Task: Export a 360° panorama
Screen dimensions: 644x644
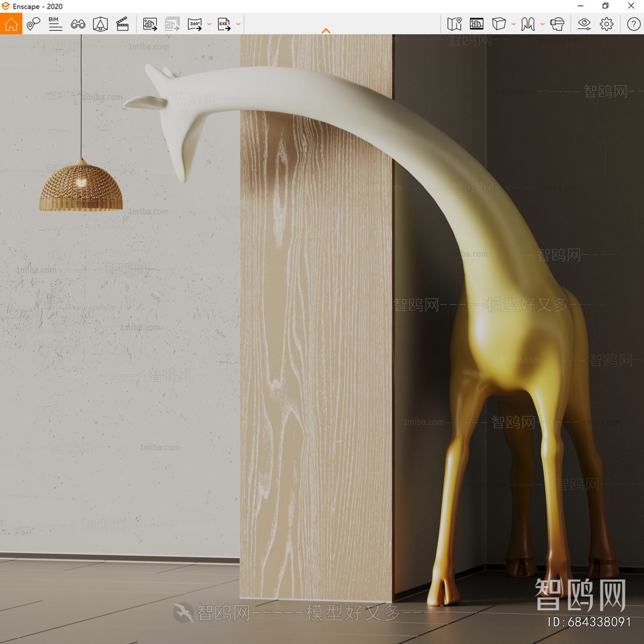Action: click(x=195, y=24)
